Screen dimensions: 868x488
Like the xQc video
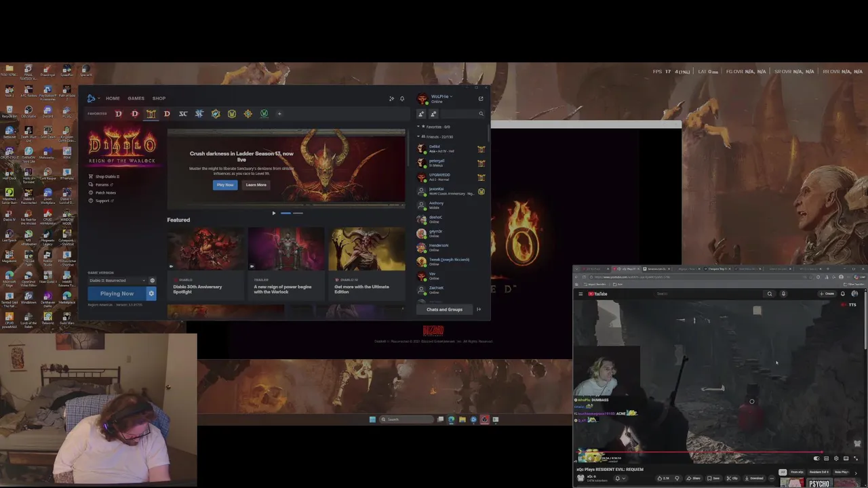(x=665, y=478)
